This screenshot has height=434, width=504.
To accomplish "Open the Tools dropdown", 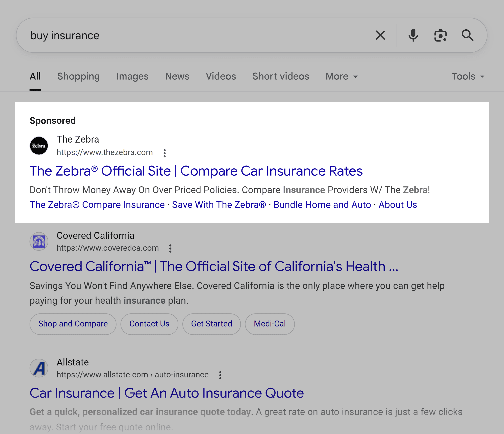I will click(x=468, y=76).
